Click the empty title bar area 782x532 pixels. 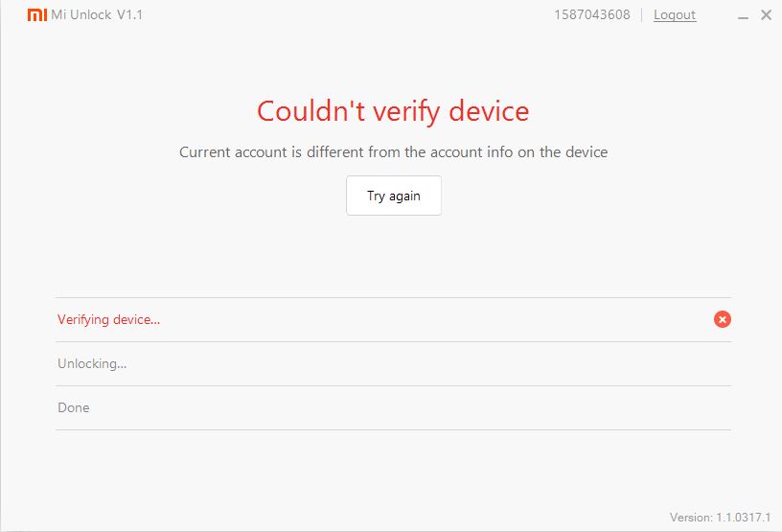345,15
